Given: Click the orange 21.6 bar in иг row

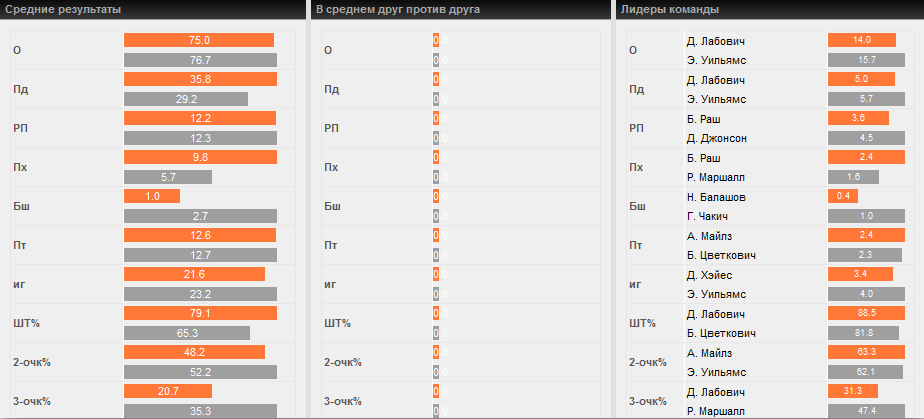Looking at the screenshot, I should (194, 274).
